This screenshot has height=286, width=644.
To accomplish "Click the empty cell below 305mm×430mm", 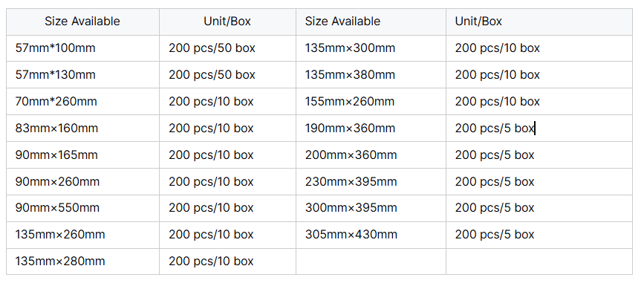I will pyautogui.click(x=371, y=261).
